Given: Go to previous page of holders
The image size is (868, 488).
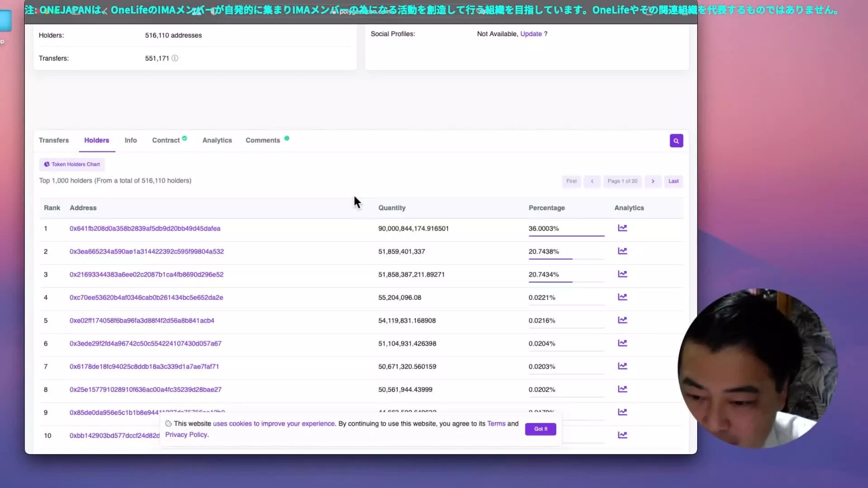Looking at the screenshot, I should pos(592,181).
